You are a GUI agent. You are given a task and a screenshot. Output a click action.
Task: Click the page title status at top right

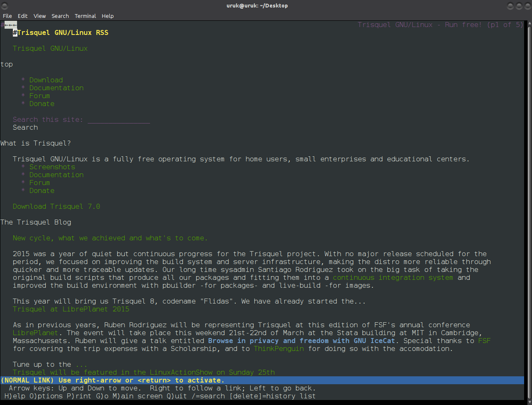click(x=441, y=25)
